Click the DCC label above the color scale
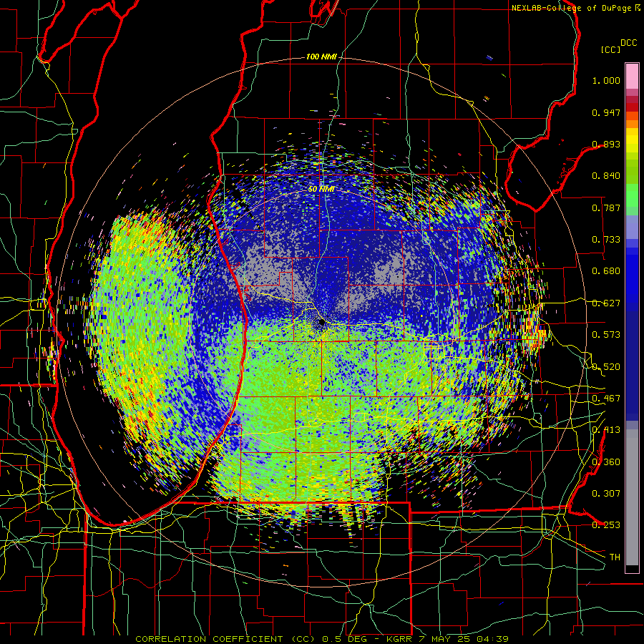 [x=628, y=43]
